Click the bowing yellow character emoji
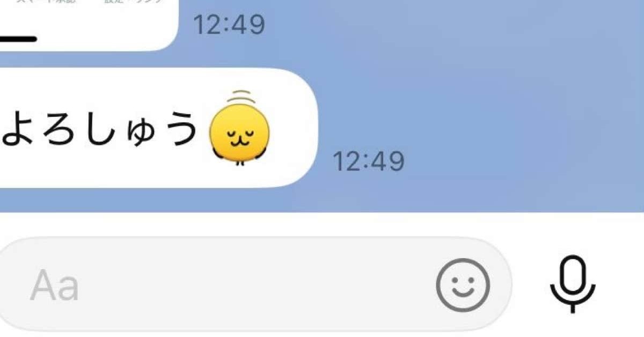 click(x=239, y=129)
